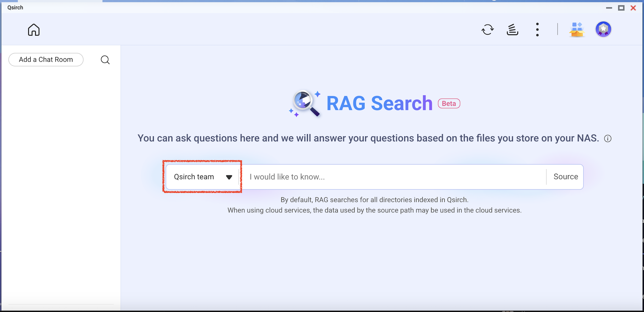Focus the "I would like to know..." field
The height and width of the screenshot is (312, 644).
click(393, 177)
